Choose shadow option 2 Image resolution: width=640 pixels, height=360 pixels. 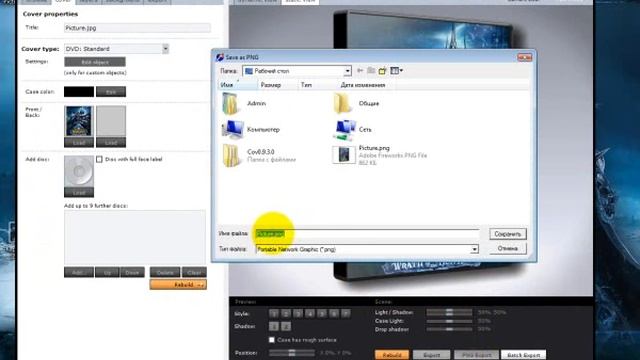[286, 326]
